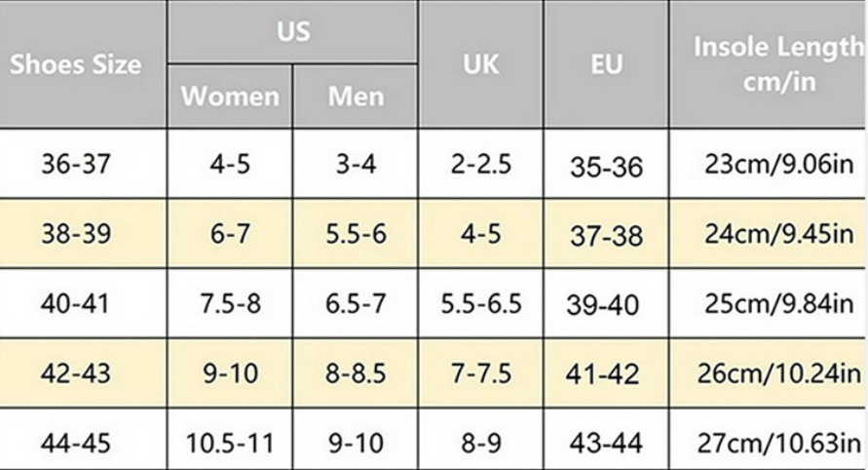The height and width of the screenshot is (470, 868).
Task: Click the 23cm/9.06in insole length cell
Action: tap(778, 164)
